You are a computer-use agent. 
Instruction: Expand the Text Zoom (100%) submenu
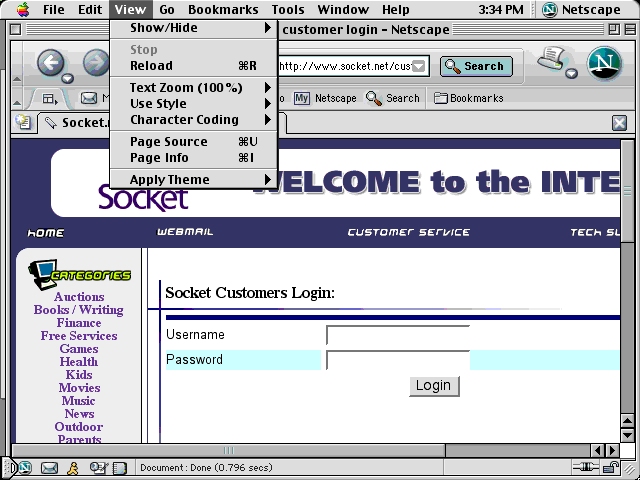[x=194, y=88]
